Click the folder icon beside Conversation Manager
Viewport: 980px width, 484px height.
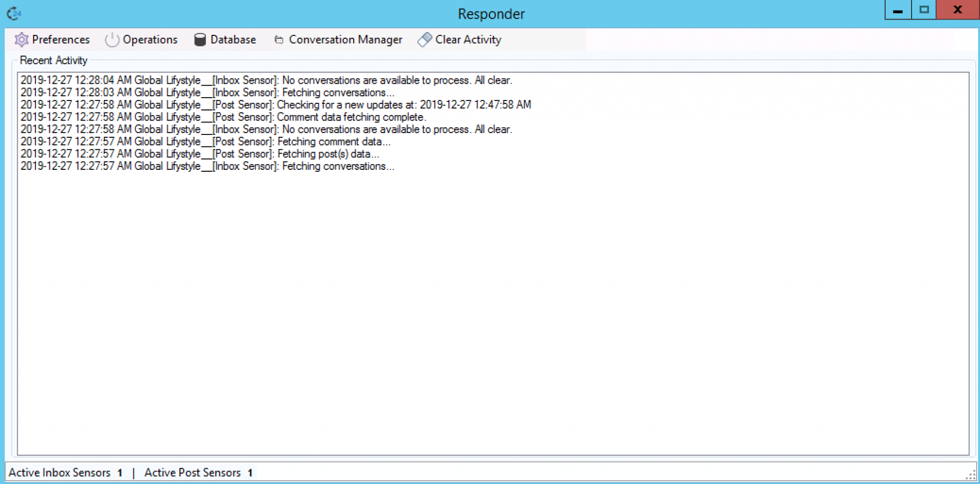click(278, 40)
